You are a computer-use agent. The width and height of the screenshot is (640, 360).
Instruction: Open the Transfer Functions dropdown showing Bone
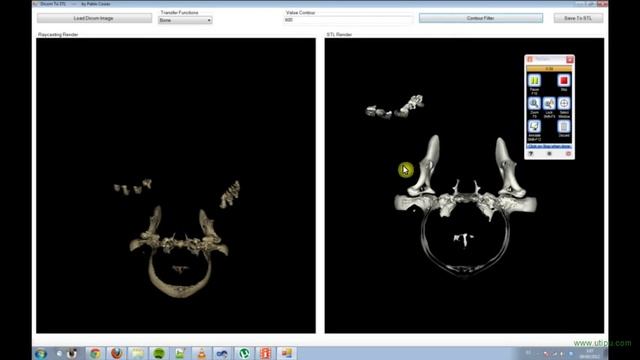click(185, 20)
